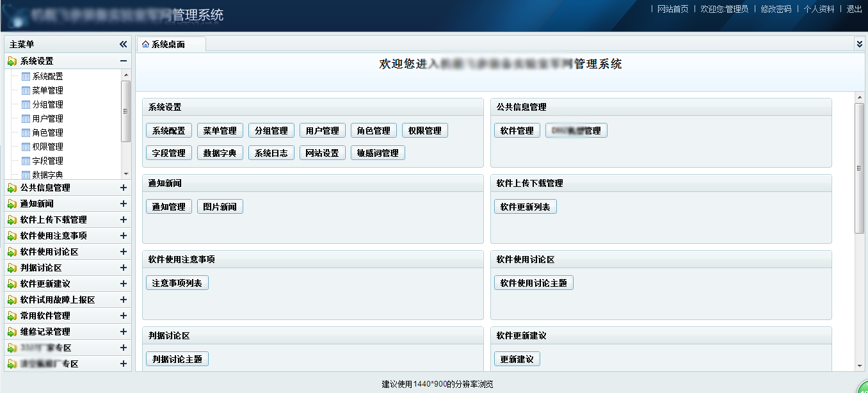Click 退出 to log out

(854, 9)
